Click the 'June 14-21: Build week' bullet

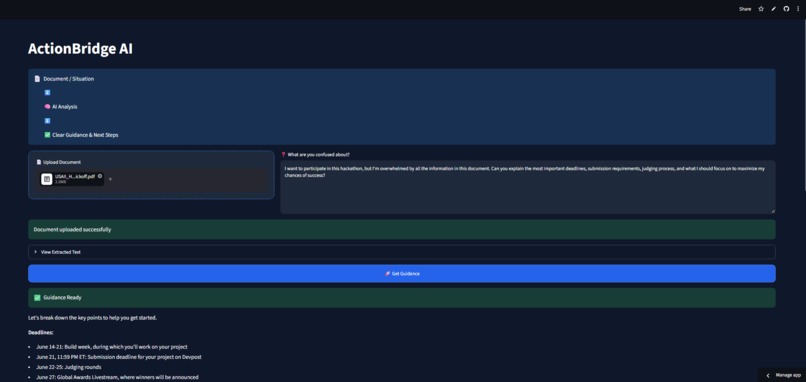112,347
